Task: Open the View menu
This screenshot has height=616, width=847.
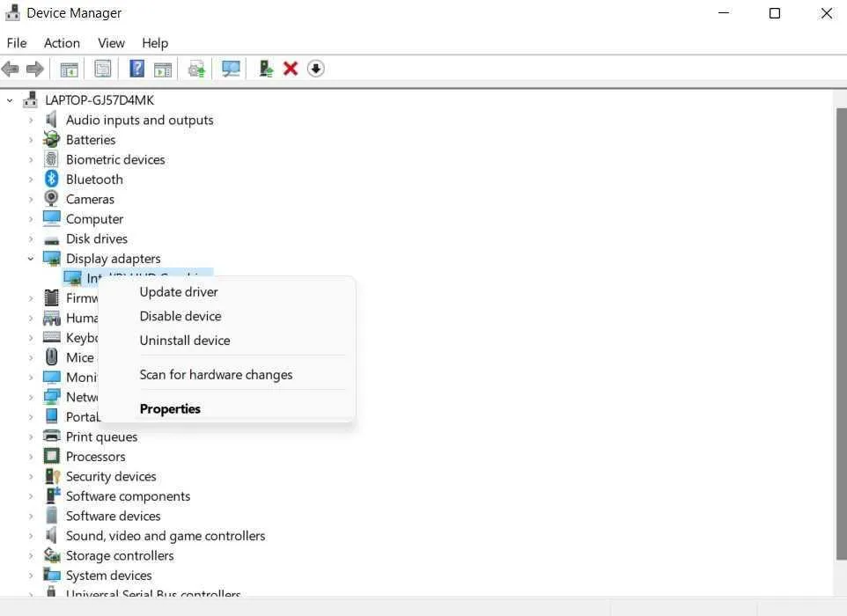Action: click(x=111, y=42)
